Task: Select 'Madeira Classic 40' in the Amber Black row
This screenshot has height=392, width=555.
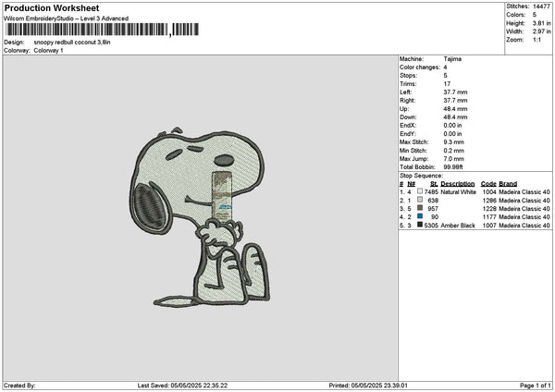Action: pyautogui.click(x=524, y=226)
